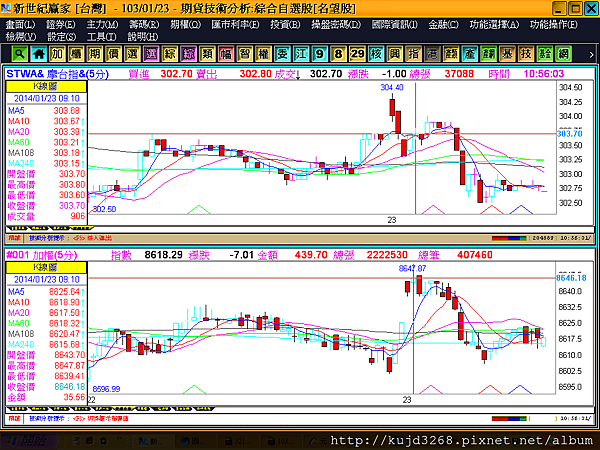Open the 說明(H) help menu

(x=142, y=37)
